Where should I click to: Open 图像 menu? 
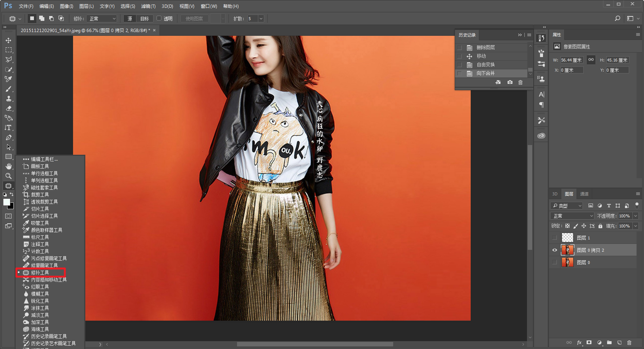point(67,6)
